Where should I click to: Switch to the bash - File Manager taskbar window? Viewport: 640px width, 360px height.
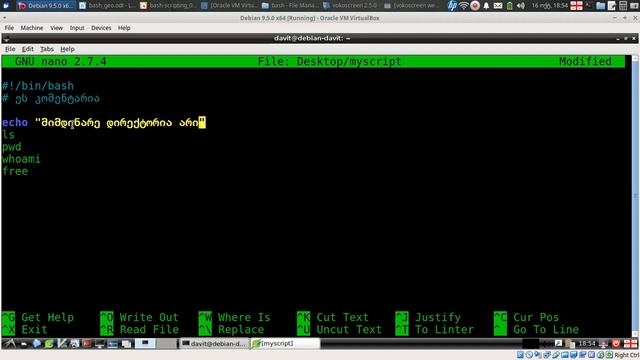290,5
